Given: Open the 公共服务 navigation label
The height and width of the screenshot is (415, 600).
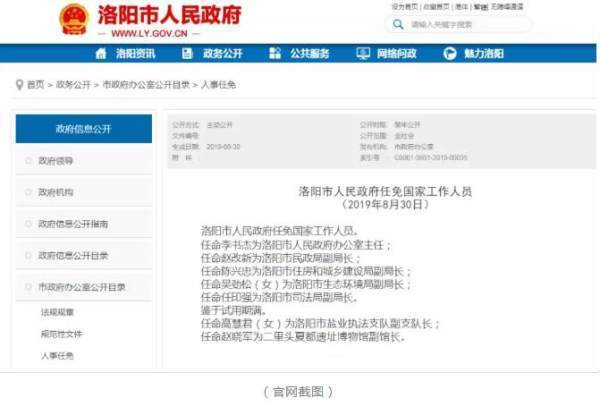Looking at the screenshot, I should click(310, 54).
